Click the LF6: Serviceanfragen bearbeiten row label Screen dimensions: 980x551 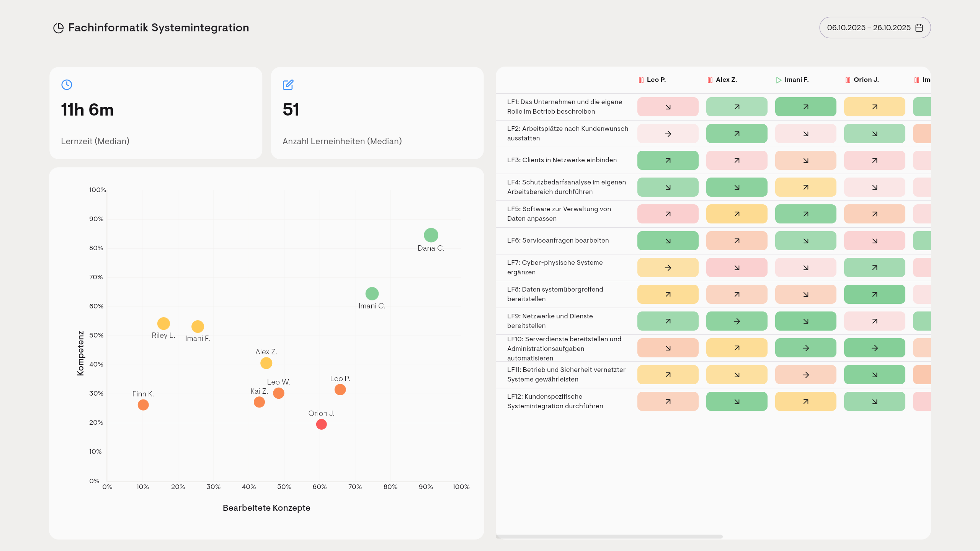coord(558,240)
